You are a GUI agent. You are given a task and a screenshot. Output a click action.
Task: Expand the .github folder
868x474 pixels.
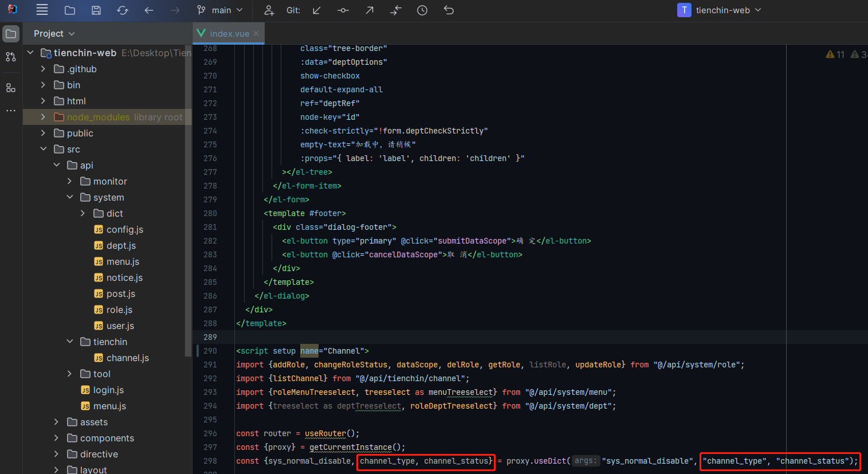click(43, 69)
